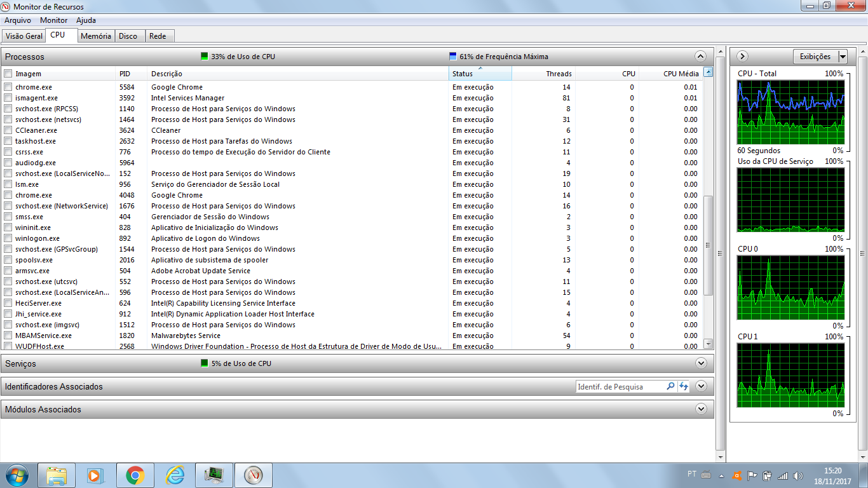Open the Ajuda menu
Viewport: 868px width, 488px height.
pyautogui.click(x=86, y=20)
